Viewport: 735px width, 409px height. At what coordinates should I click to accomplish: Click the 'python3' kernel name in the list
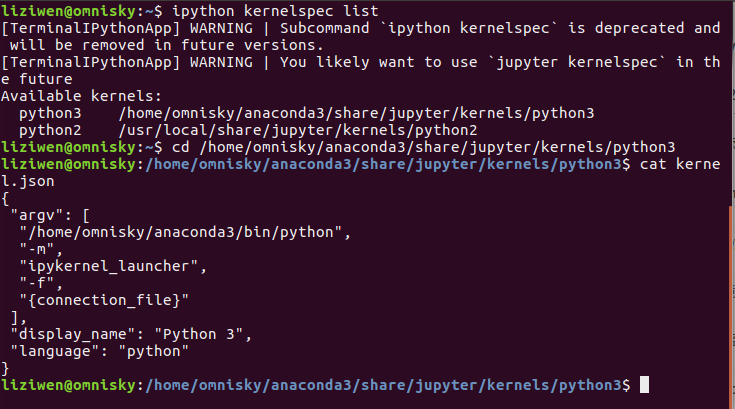pyautogui.click(x=50, y=113)
